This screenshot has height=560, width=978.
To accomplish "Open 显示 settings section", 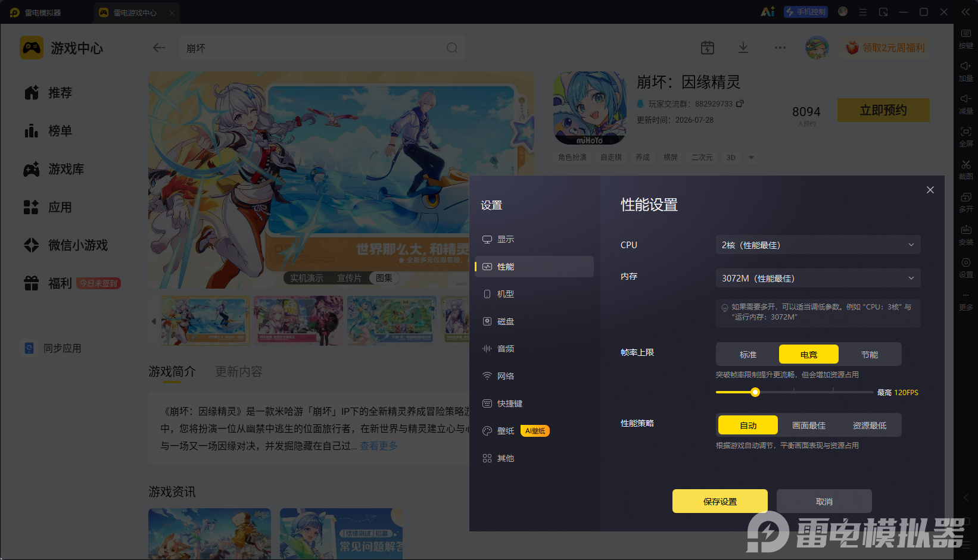I will click(x=534, y=239).
